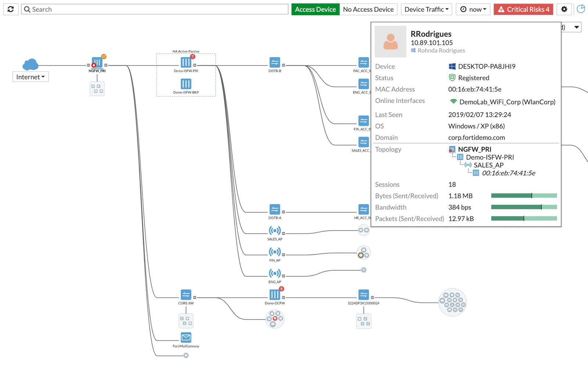This screenshot has width=588, height=376.
Task: Select the Demo-DCFW firewall node
Action: [x=275, y=295]
